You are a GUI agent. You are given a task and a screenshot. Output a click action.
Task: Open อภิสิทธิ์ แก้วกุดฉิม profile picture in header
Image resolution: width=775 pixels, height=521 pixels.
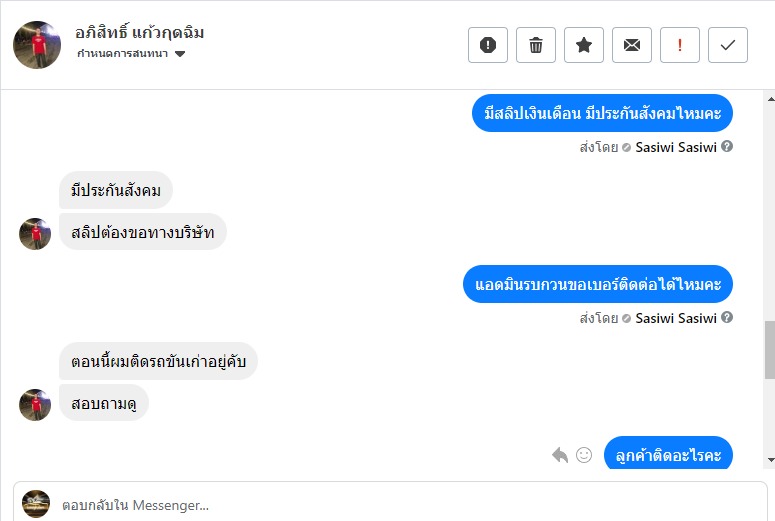point(37,45)
